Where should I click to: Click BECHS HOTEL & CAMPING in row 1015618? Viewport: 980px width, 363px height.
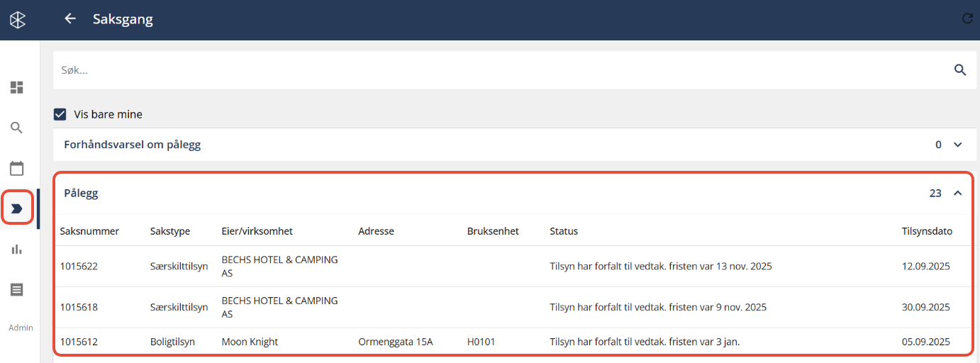click(280, 308)
